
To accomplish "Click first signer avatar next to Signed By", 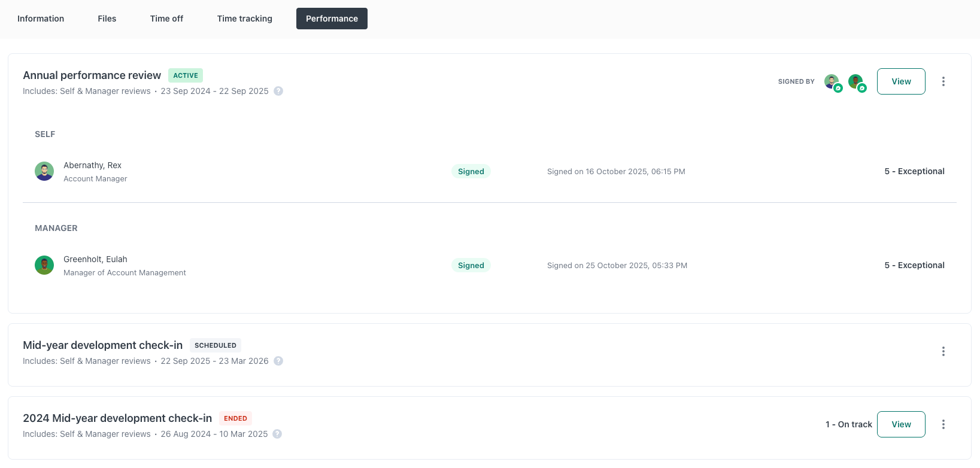I will (x=832, y=81).
